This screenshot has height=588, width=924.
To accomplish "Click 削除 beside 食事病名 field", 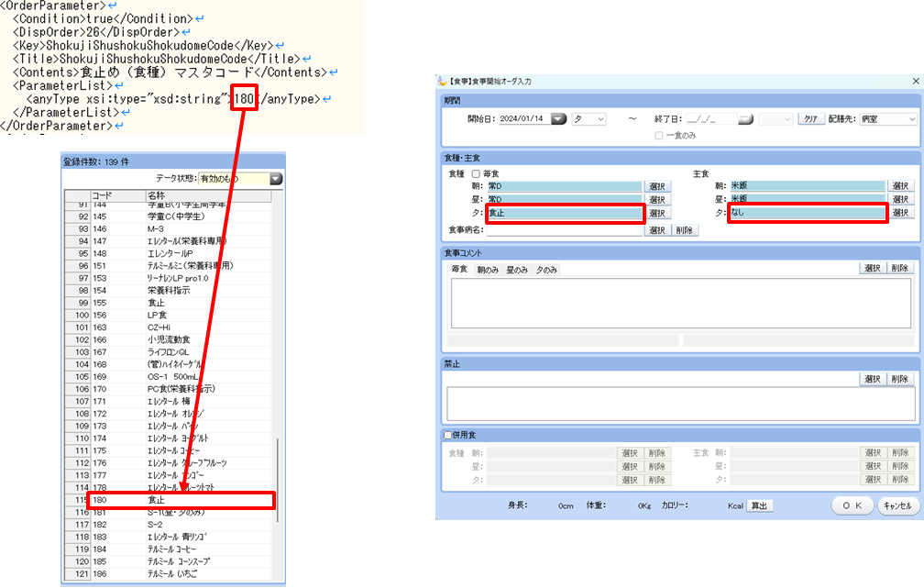I will click(684, 230).
